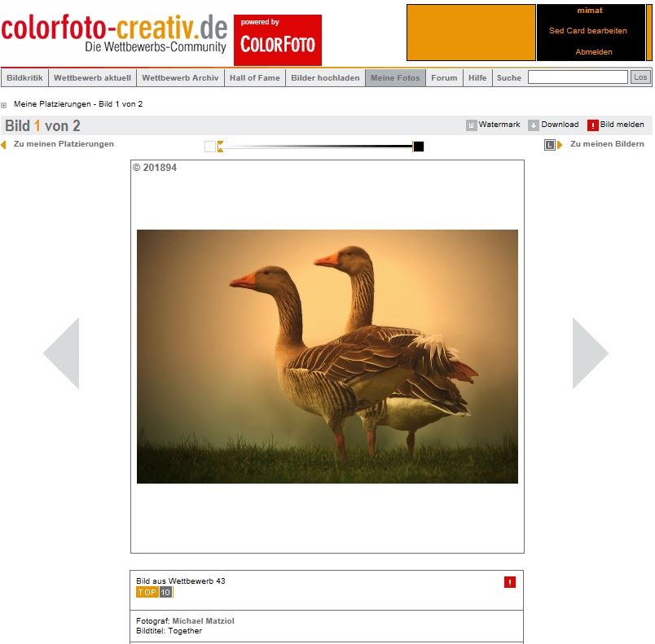Click the red Bild melden icon
This screenshot has height=644, width=655.
592,125
